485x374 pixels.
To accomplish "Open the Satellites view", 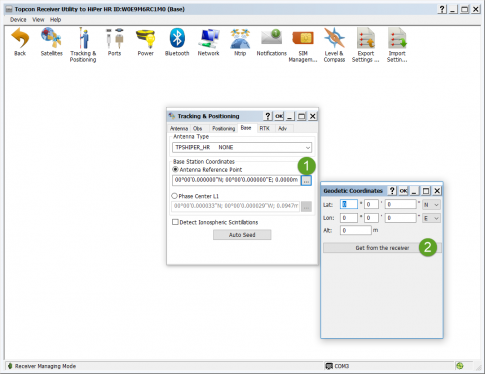I will (x=51, y=42).
